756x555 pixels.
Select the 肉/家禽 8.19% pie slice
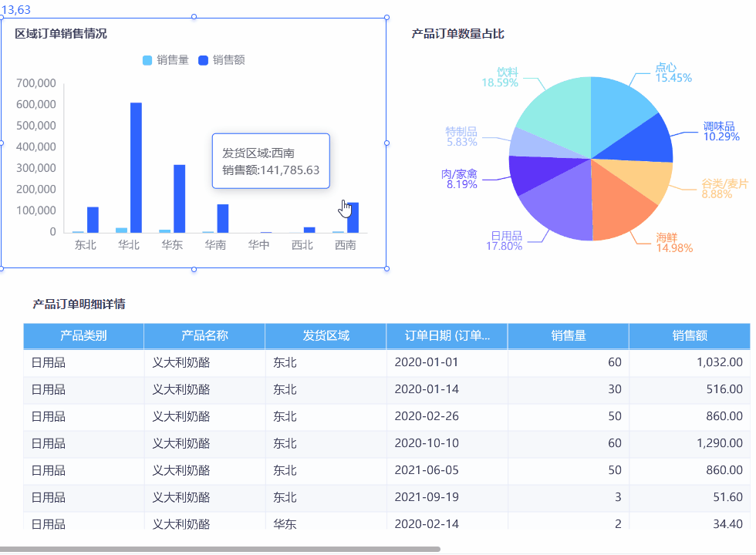point(535,173)
